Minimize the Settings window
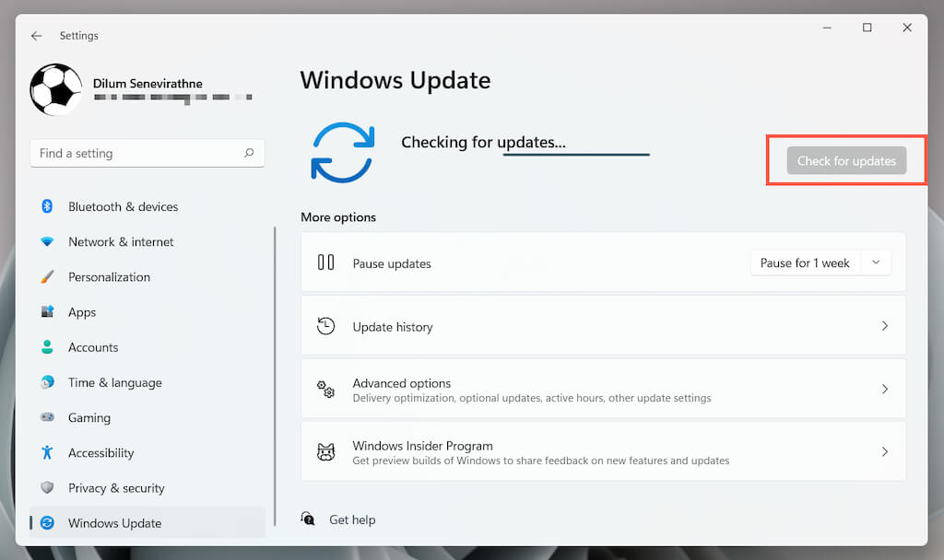The width and height of the screenshot is (944, 560). 827,28
